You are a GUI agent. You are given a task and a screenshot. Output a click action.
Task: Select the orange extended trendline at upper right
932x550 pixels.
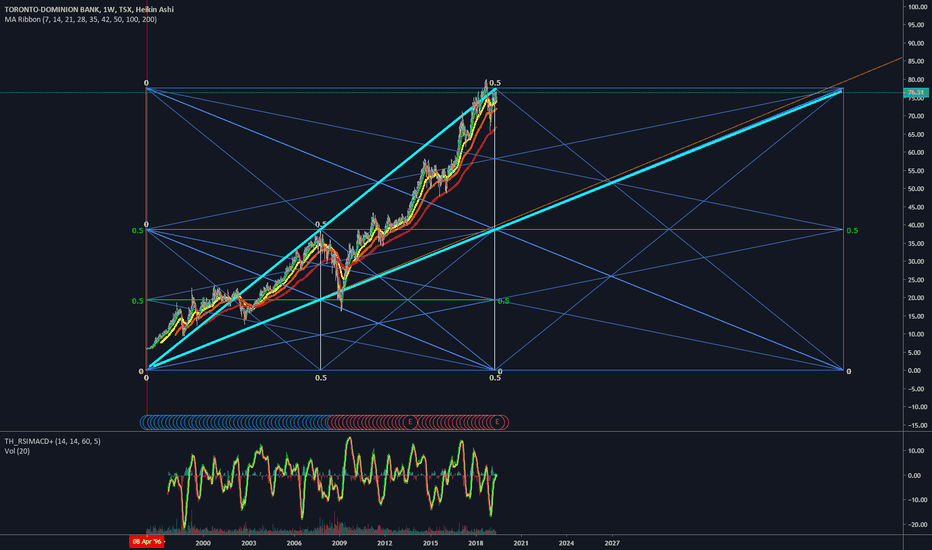[874, 70]
